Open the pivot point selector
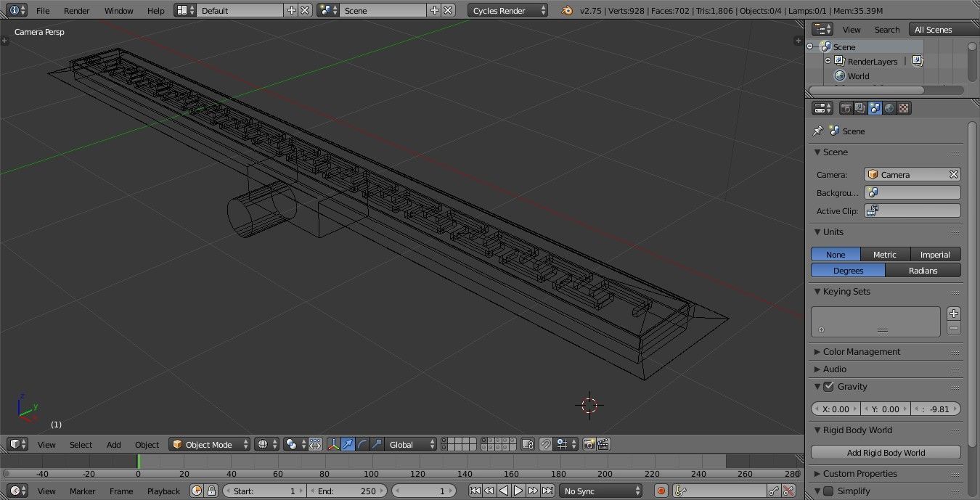Viewport: 980px width, 500px height. 295,444
